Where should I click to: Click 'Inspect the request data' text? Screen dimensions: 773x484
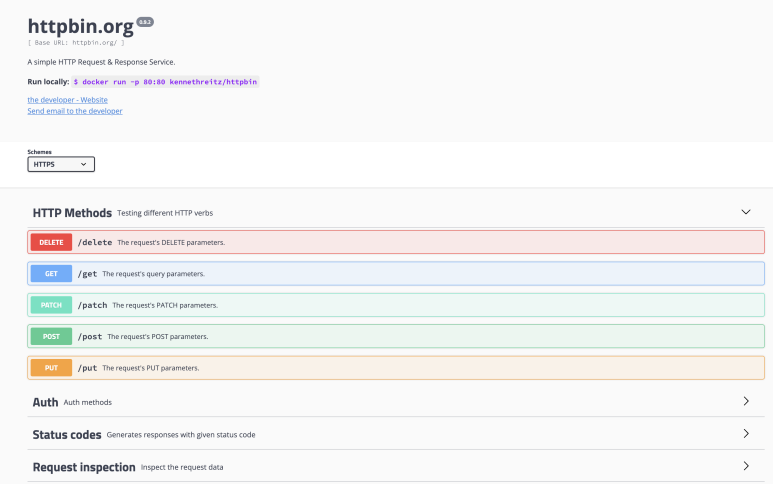(182, 467)
